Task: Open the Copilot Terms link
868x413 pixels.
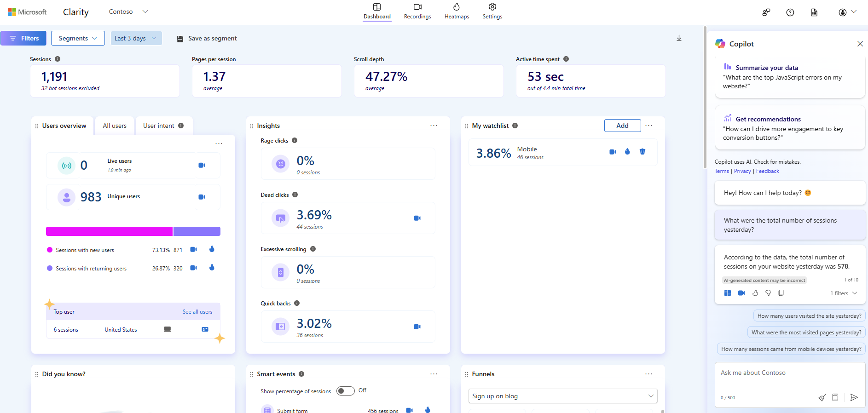Action: 722,171
